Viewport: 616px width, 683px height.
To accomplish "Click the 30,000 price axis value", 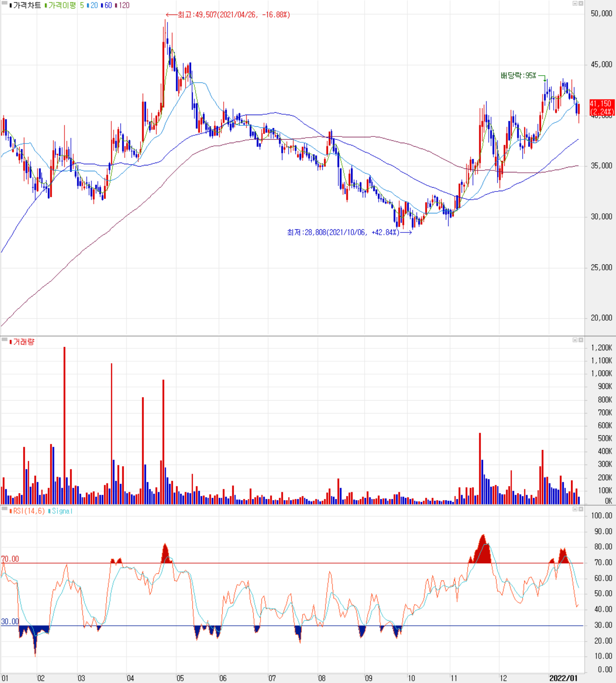I will (x=601, y=216).
